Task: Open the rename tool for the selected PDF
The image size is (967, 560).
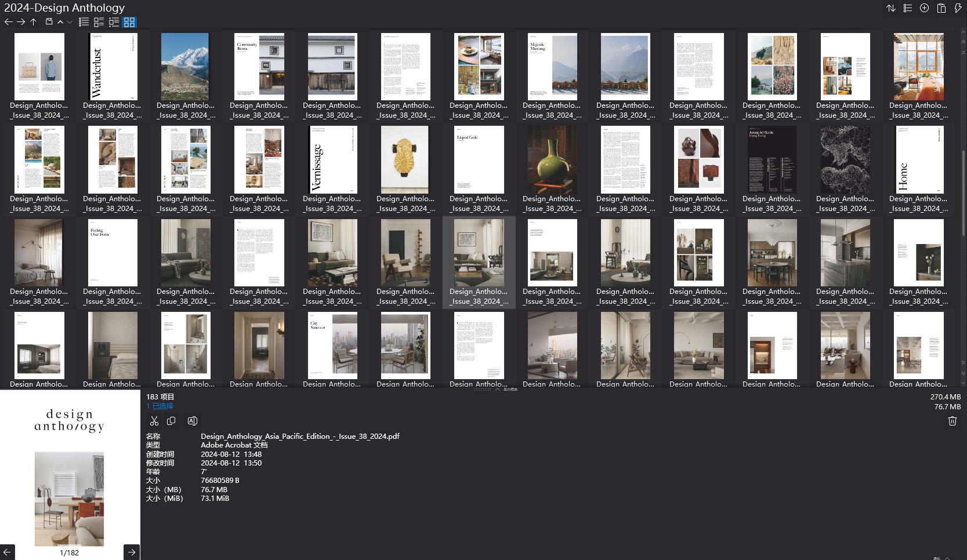Action: (193, 421)
